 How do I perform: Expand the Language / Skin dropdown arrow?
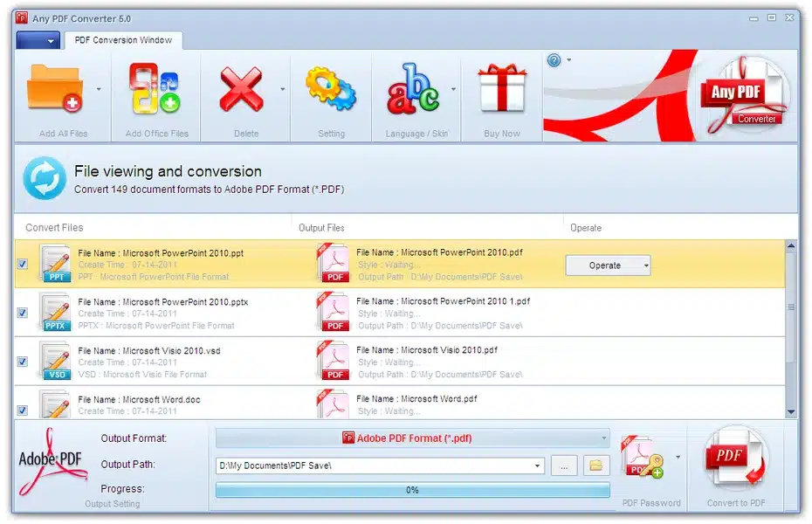tap(453, 89)
